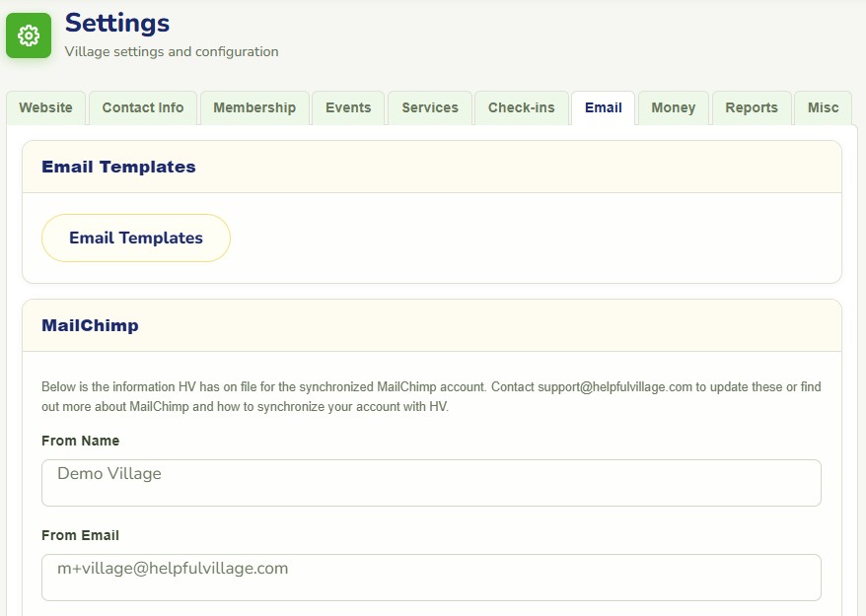This screenshot has width=866, height=616.
Task: Select the Email tab
Action: [603, 107]
